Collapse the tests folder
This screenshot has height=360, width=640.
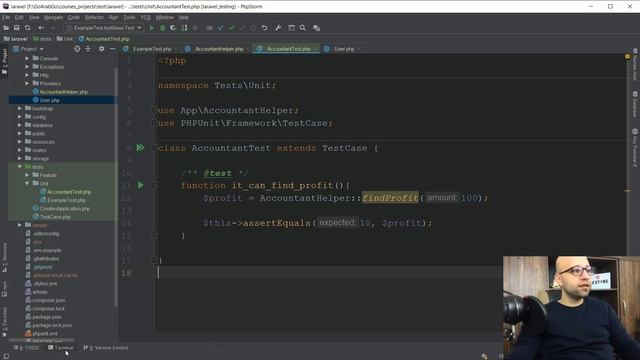pos(20,167)
